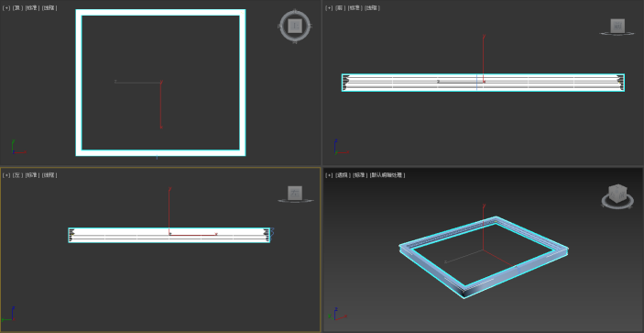This screenshot has width=644, height=333.
Task: Click the 标准 (Standard) label in the Top viewport
Action: (32, 8)
